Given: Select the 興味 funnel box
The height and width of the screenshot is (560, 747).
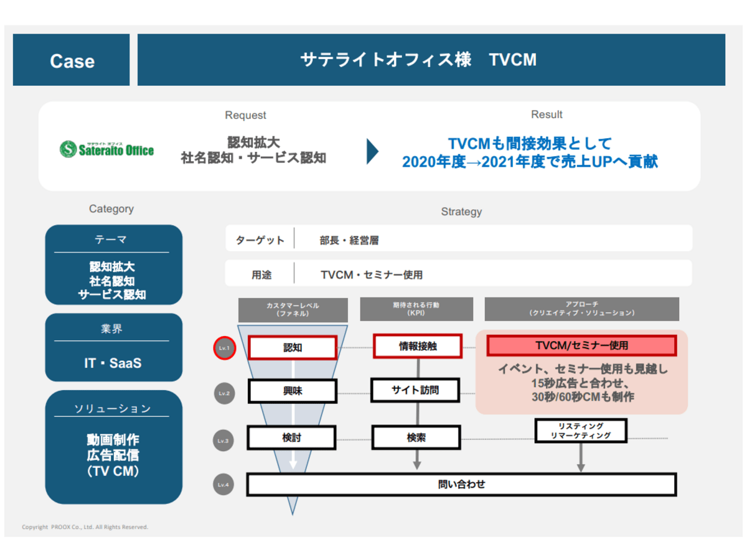Looking at the screenshot, I should (x=292, y=391).
